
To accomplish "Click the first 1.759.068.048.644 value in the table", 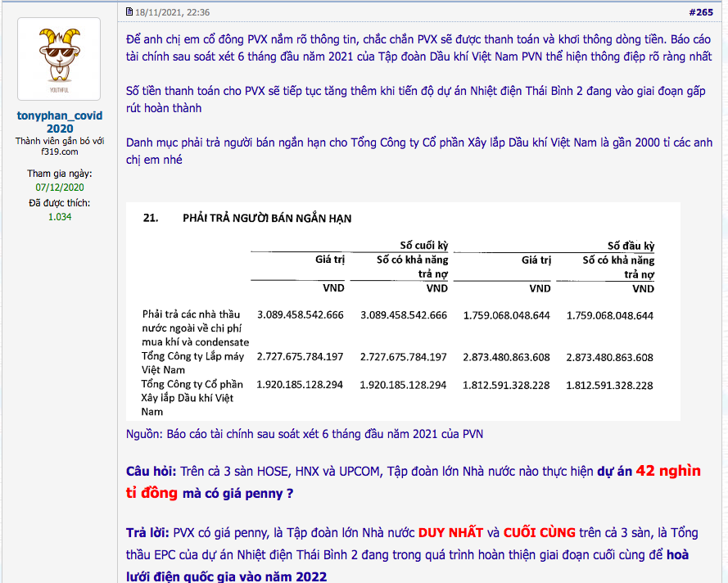I will (x=507, y=315).
